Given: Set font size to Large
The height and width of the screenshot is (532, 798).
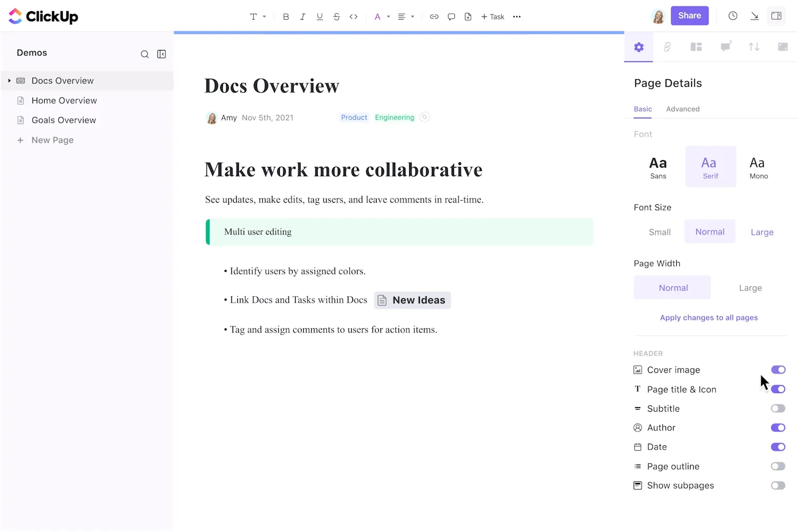Looking at the screenshot, I should pyautogui.click(x=762, y=232).
